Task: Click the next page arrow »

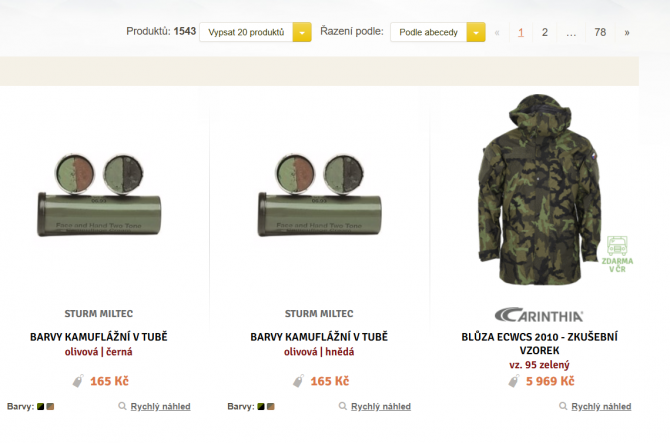Action: tap(627, 32)
